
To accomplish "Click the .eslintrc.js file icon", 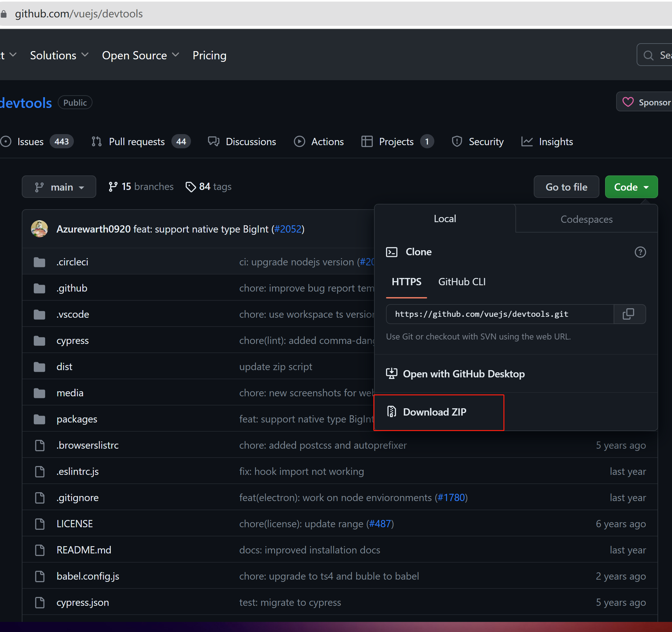I will point(40,471).
